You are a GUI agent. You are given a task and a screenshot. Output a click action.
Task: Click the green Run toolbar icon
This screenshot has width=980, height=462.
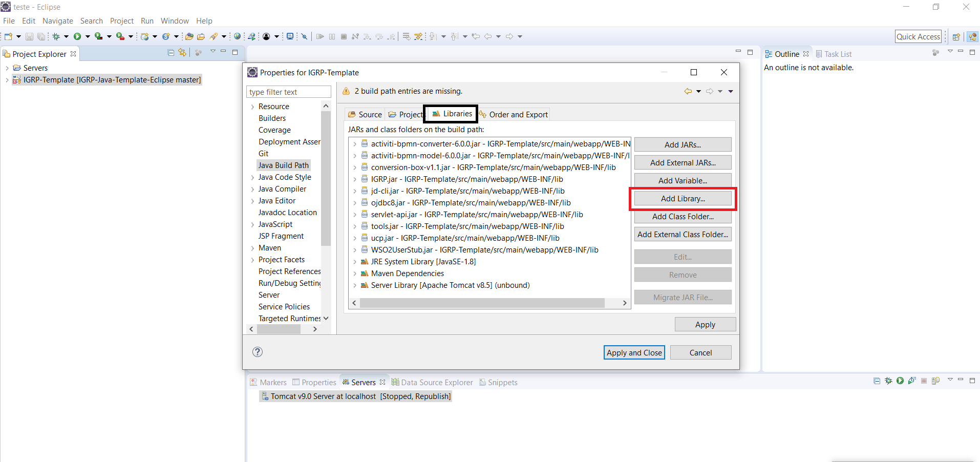pyautogui.click(x=77, y=36)
